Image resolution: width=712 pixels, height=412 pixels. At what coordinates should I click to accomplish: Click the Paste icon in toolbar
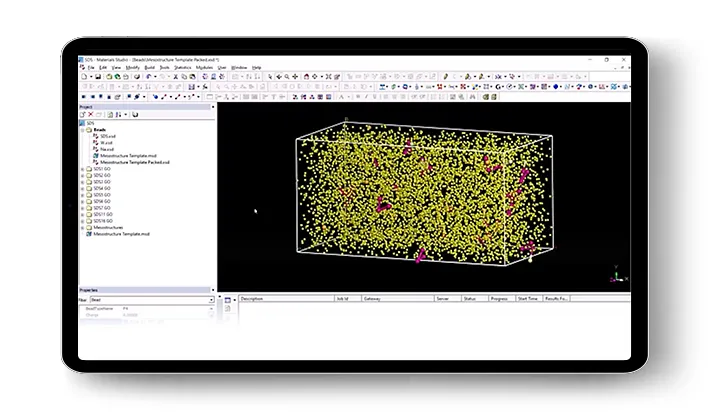pos(193,77)
